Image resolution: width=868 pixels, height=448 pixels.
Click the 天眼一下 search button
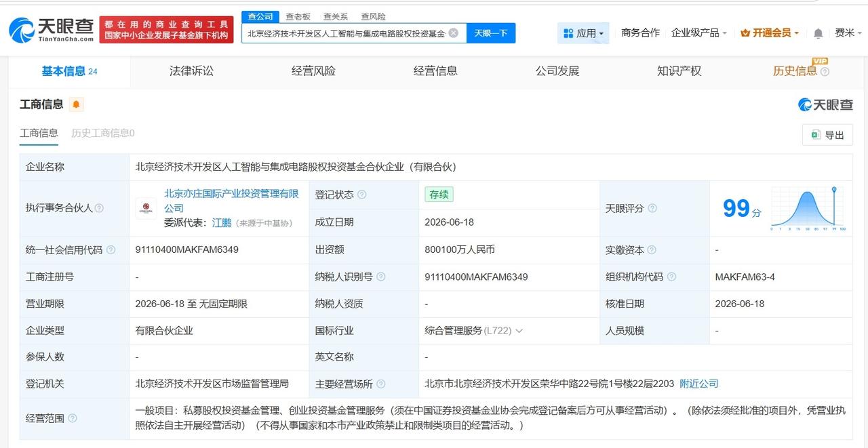click(x=491, y=33)
